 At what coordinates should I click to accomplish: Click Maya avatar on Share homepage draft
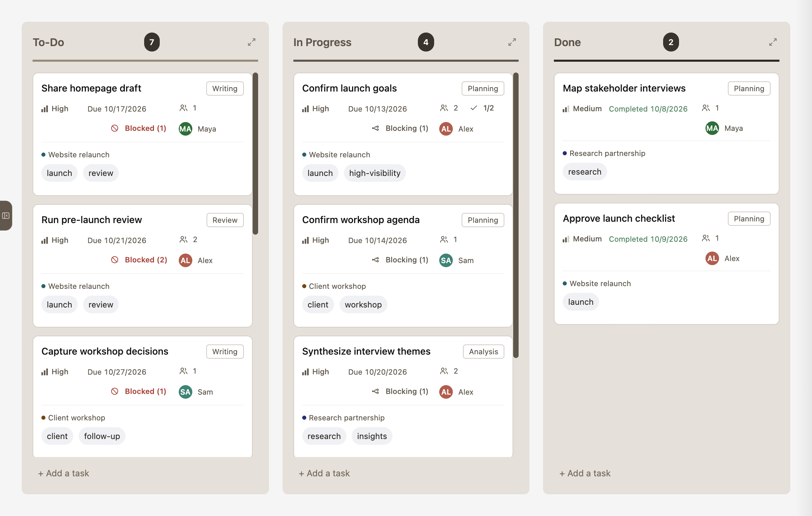pyautogui.click(x=185, y=129)
